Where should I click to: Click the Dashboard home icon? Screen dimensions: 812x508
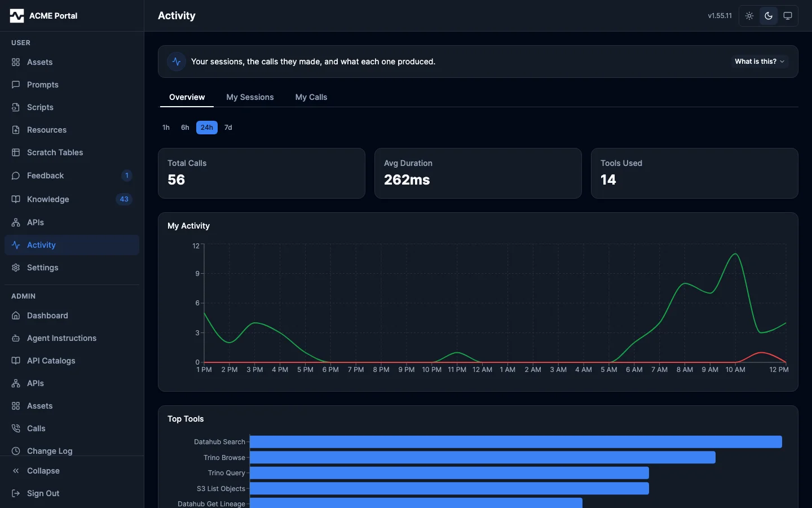(x=16, y=316)
